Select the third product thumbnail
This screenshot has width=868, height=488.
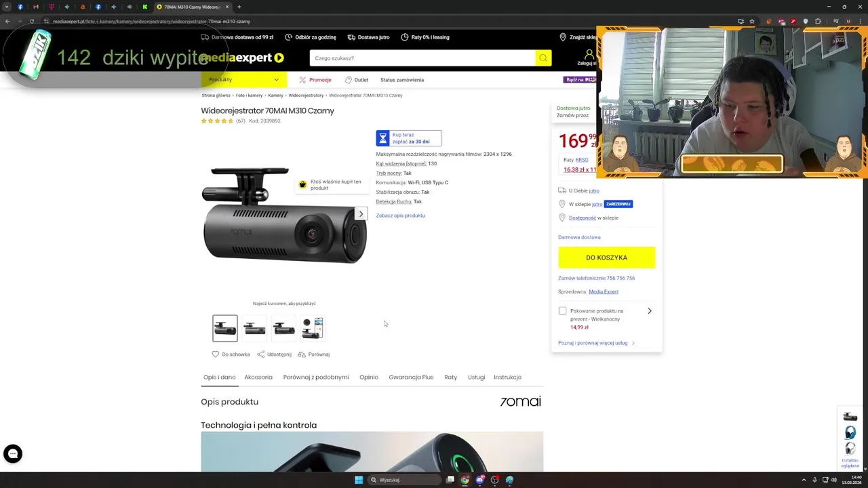(283, 328)
